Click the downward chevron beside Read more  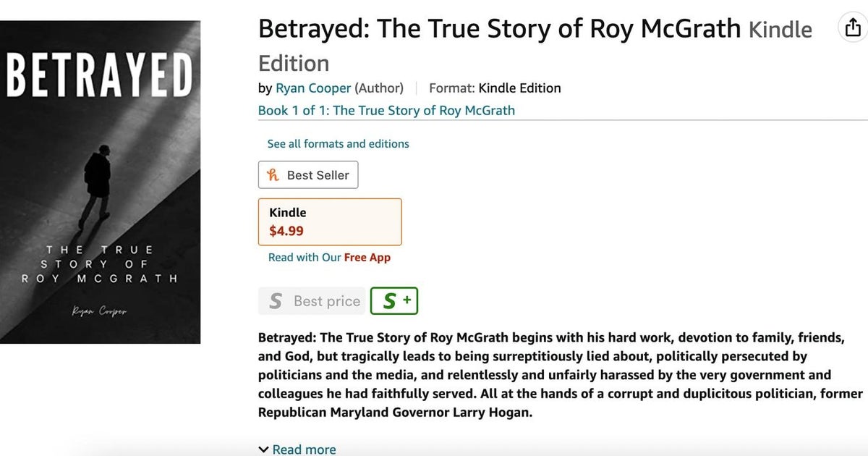tap(263, 449)
